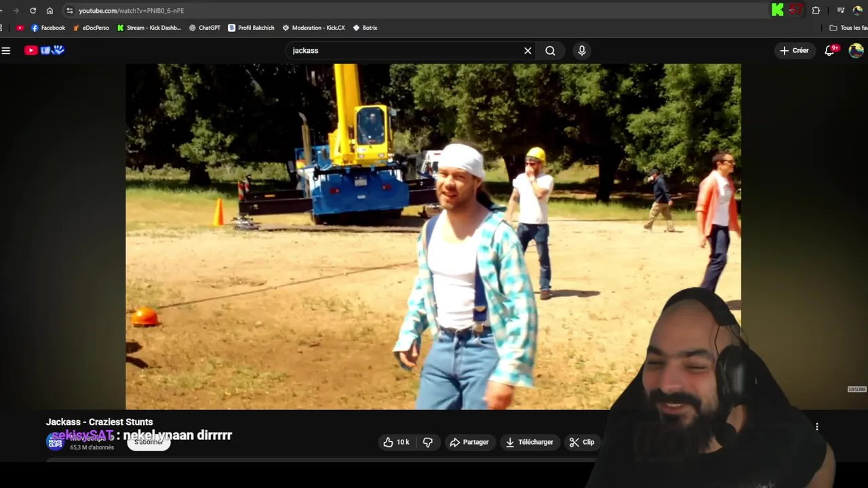This screenshot has width=868, height=488.
Task: Click the green Kick extension icon
Action: pyautogui.click(x=778, y=10)
